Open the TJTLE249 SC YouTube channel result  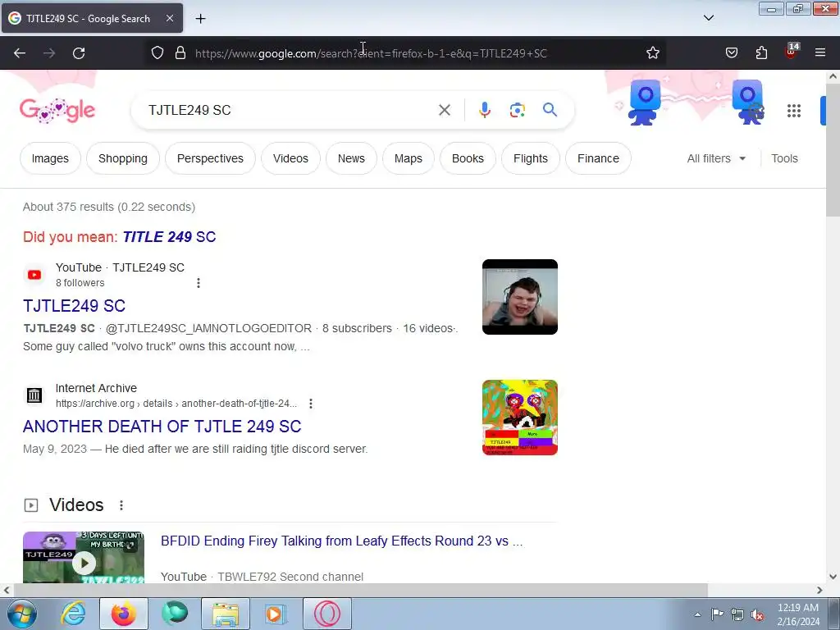[75, 306]
